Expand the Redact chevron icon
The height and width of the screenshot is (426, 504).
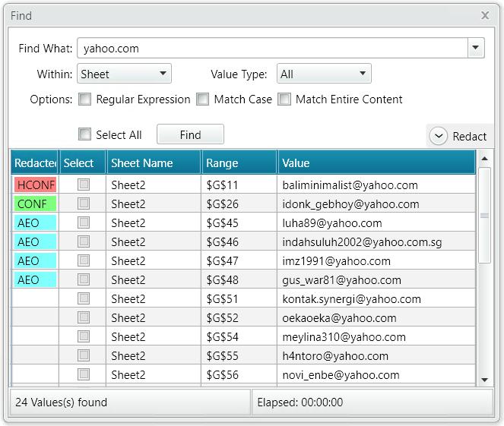pos(439,136)
